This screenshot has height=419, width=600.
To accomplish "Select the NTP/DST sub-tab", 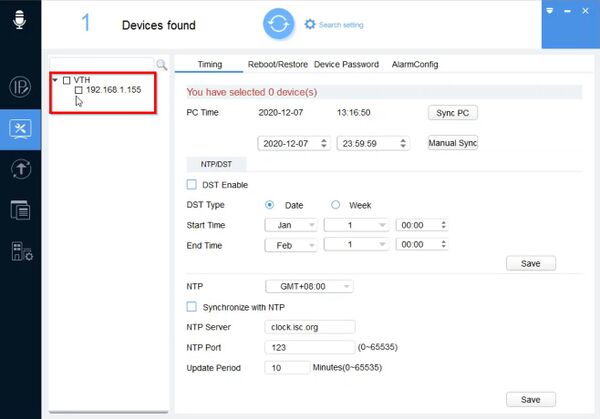I will click(x=216, y=164).
